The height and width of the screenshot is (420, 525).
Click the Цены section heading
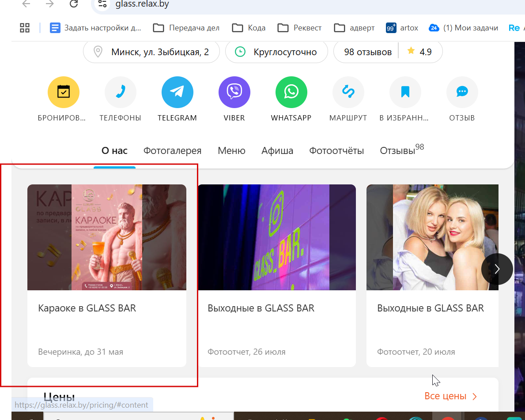point(59,397)
